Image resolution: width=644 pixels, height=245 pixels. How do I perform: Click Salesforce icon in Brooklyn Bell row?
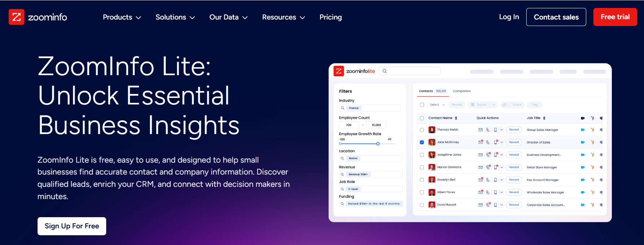coord(583,180)
